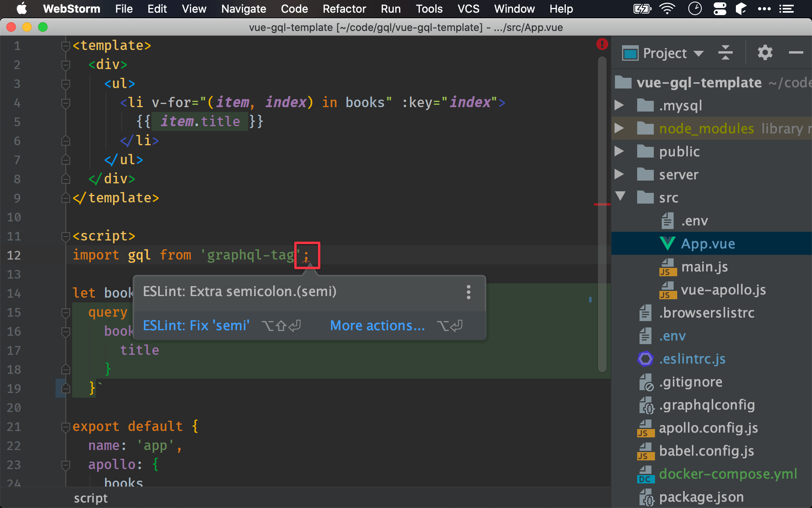Open the App.vue file with Vue icon
This screenshot has height=508, width=812.
coord(708,244)
